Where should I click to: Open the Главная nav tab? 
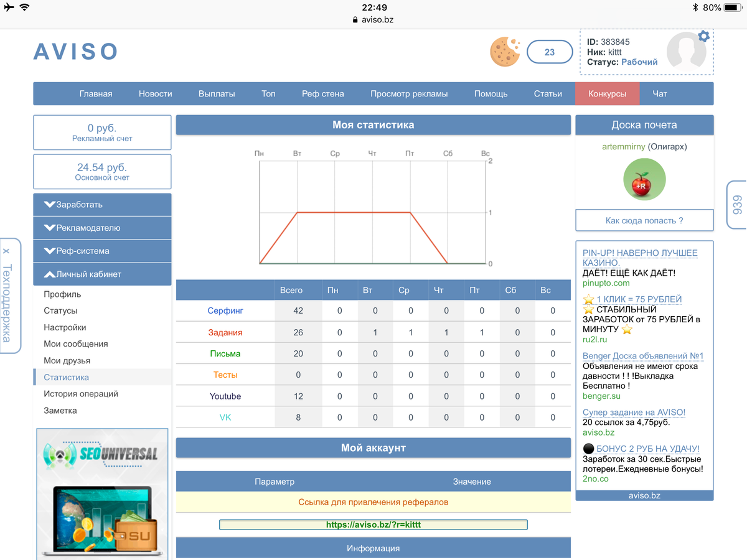click(96, 93)
